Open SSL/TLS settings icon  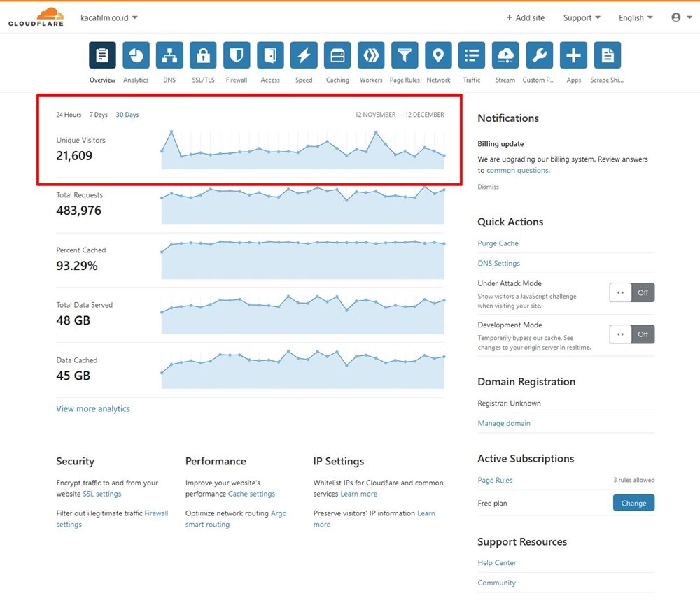point(202,55)
